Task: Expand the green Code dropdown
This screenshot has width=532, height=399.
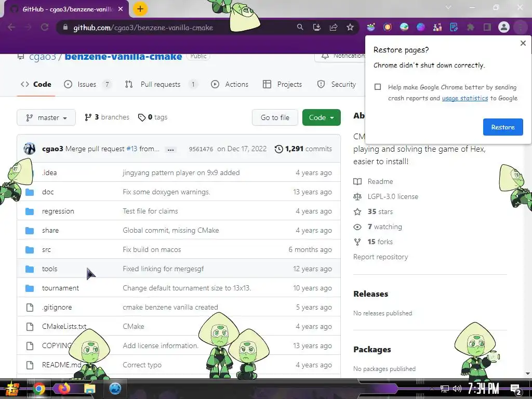Action: (x=321, y=117)
